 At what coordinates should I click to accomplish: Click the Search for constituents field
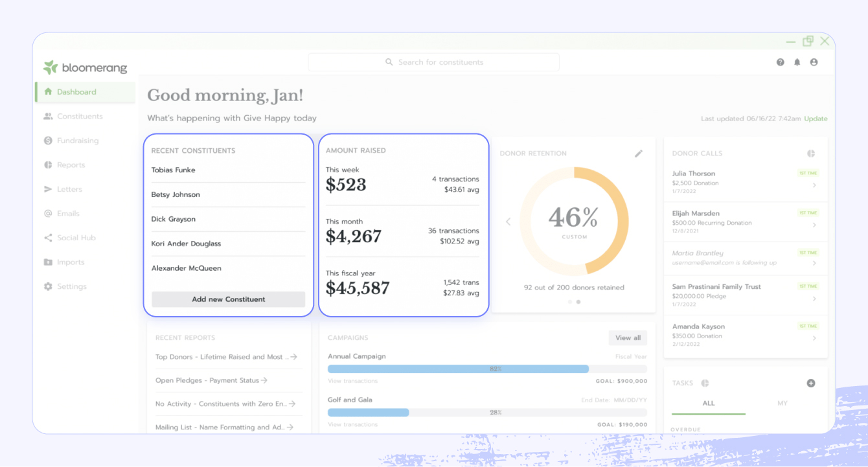coord(433,62)
